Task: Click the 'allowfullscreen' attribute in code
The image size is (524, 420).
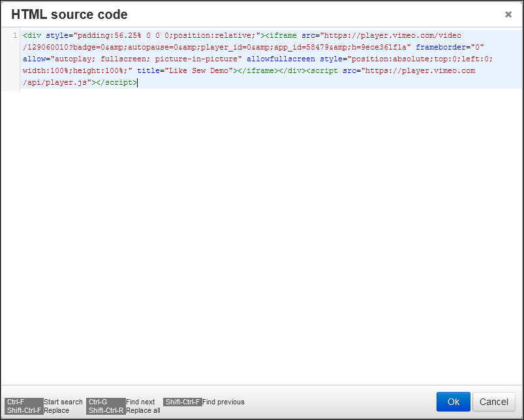Action: tap(281, 59)
